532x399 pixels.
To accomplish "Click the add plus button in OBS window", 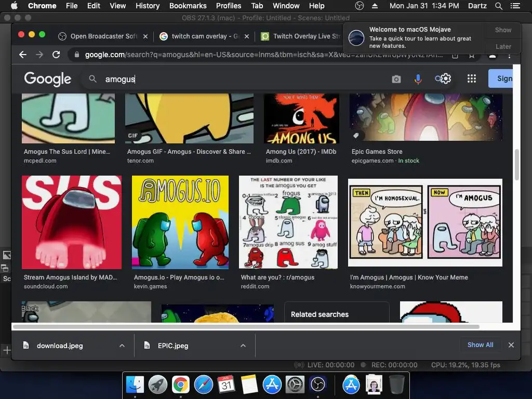I will 6,350.
